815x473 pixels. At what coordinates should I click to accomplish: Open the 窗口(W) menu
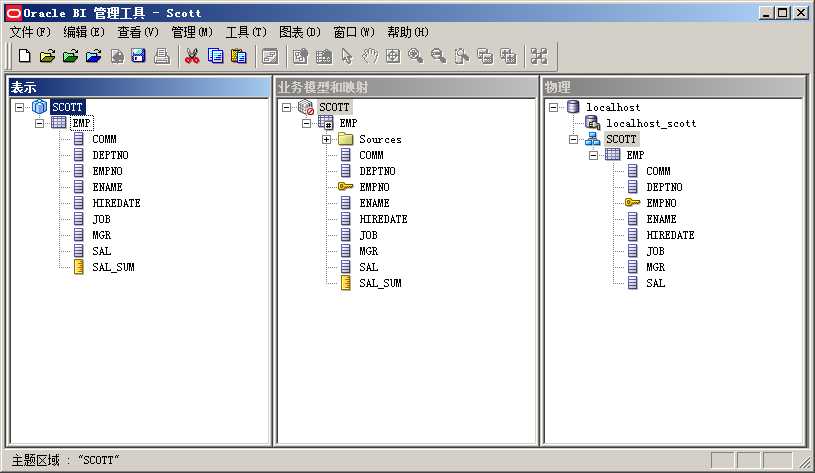click(354, 32)
